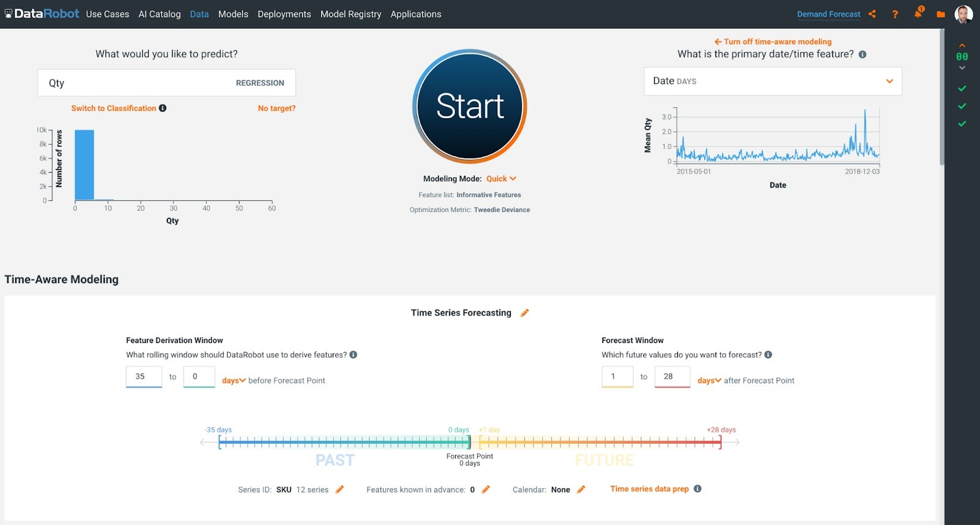The image size is (980, 525).
Task: Click the forecast window end field 28
Action: [673, 377]
